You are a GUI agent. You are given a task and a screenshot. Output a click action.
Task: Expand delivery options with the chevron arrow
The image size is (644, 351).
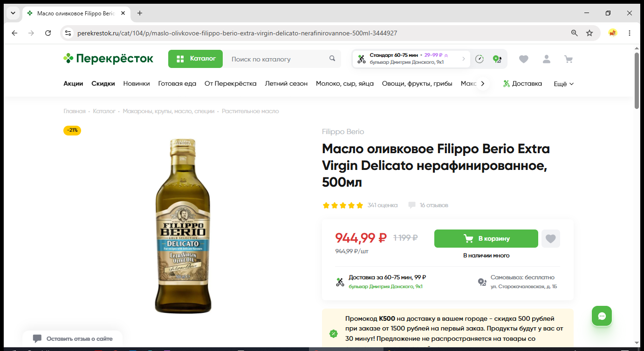click(x=464, y=59)
